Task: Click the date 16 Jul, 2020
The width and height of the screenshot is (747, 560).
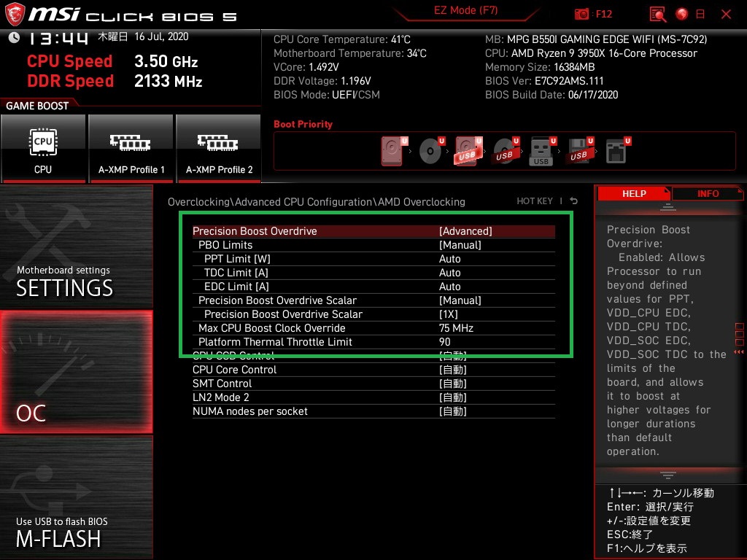Action: click(161, 36)
